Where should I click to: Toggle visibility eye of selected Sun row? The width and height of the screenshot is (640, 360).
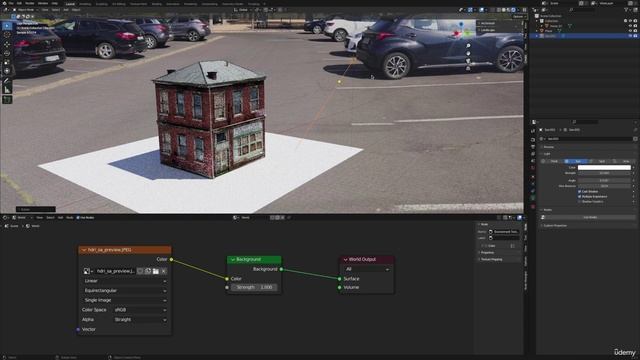coord(630,36)
